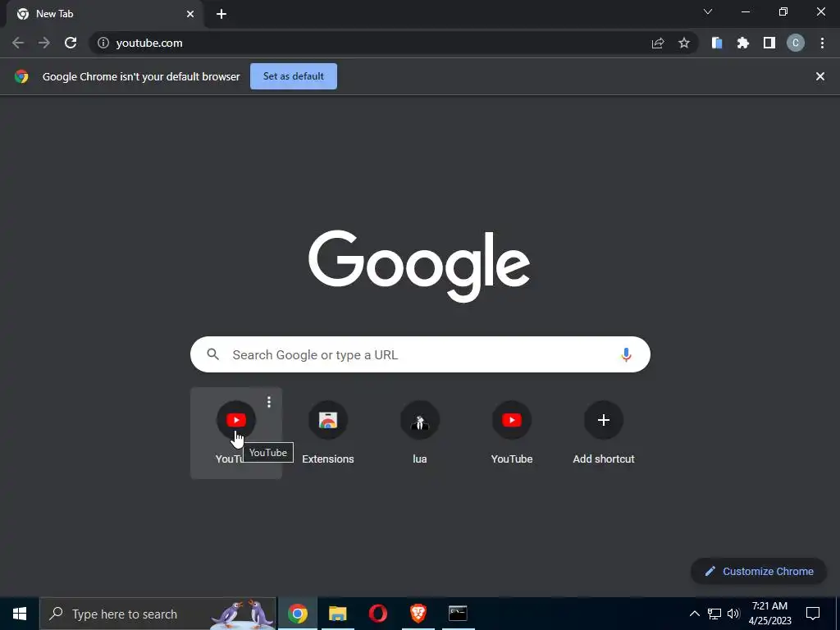The height and width of the screenshot is (630, 840).
Task: Click the 'Google Chrome isn't your default browser' text
Action: pos(141,76)
